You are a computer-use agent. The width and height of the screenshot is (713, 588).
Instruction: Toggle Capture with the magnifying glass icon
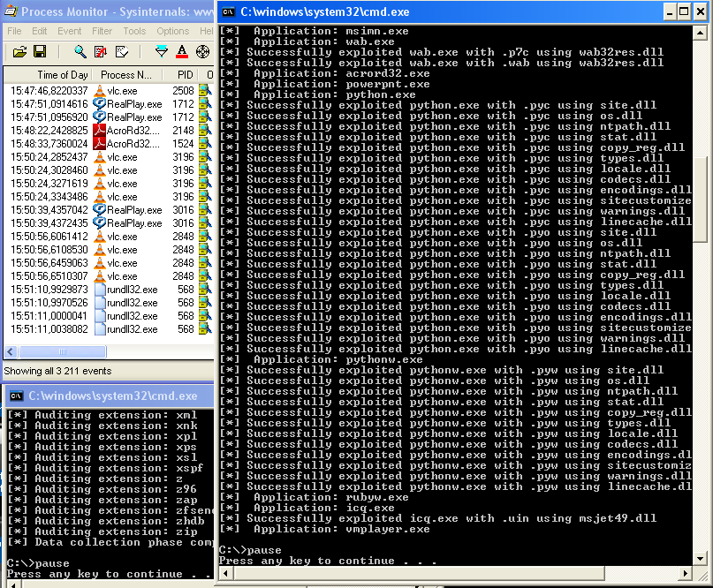click(80, 52)
